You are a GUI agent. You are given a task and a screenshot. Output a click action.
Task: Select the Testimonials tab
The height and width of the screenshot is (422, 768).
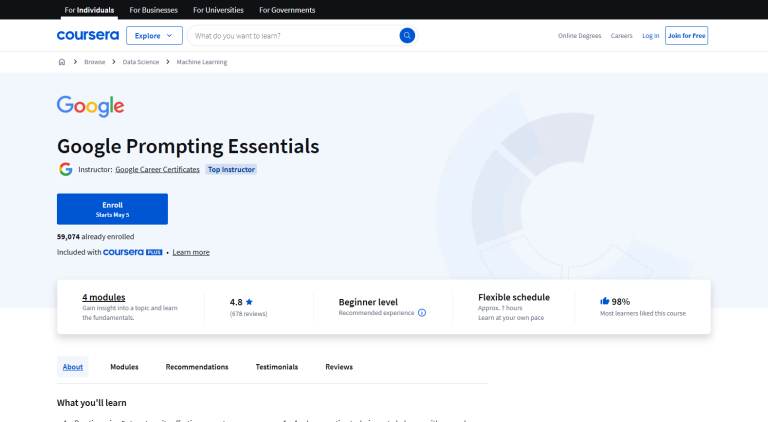277,367
